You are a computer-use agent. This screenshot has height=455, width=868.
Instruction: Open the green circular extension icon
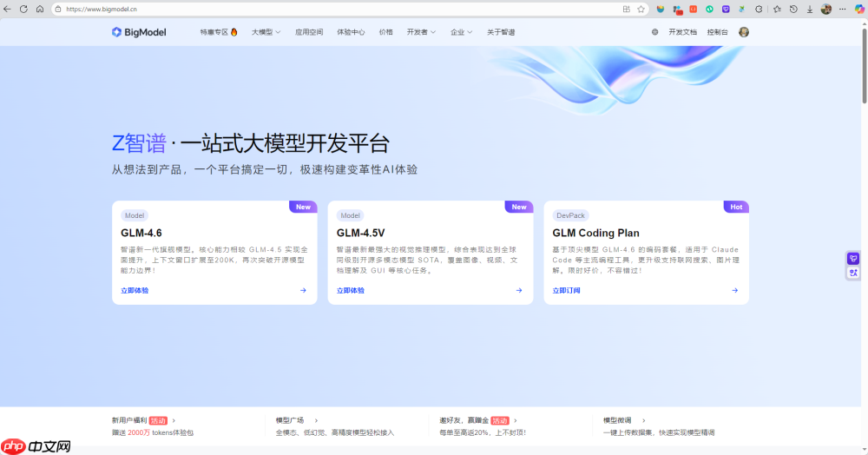[x=709, y=9]
